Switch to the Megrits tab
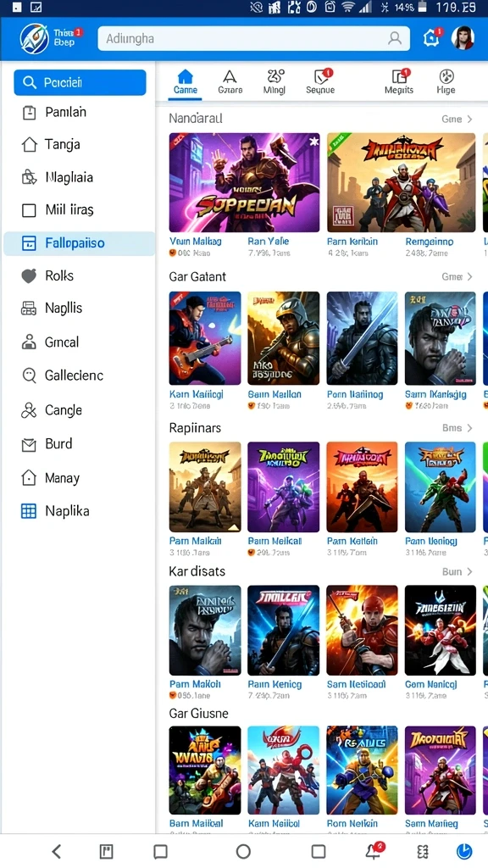 coord(399,82)
